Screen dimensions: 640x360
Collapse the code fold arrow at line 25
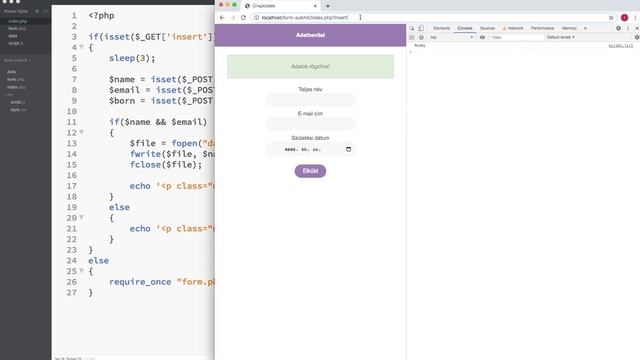pos(81,271)
